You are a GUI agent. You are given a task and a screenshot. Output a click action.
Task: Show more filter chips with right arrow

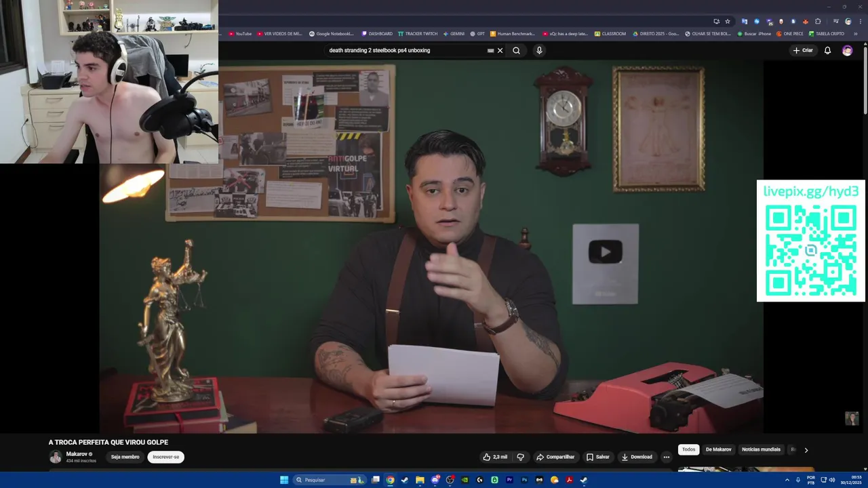[x=806, y=449]
